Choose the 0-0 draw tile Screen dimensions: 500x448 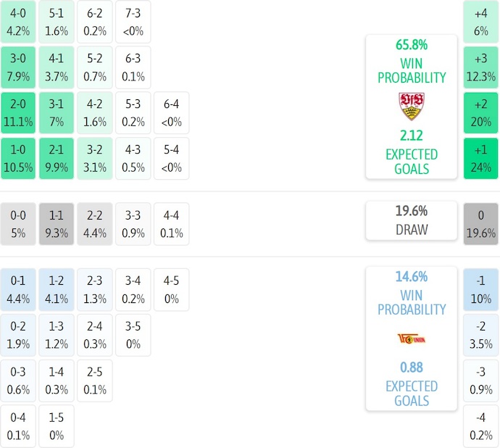click(19, 224)
